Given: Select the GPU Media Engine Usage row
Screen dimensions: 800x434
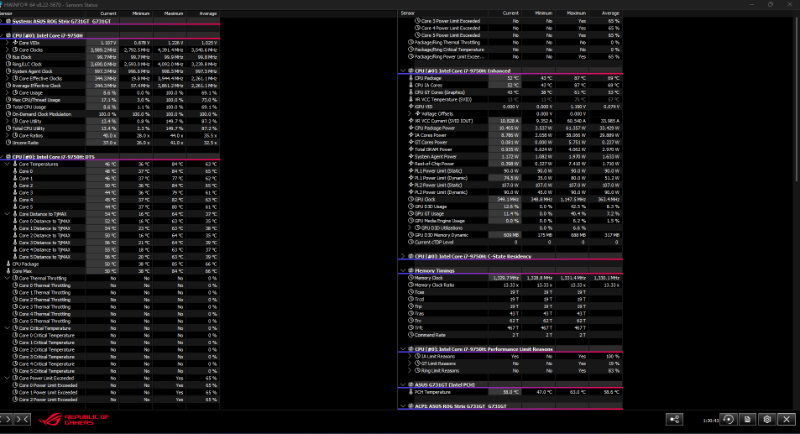Looking at the screenshot, I should click(510, 221).
